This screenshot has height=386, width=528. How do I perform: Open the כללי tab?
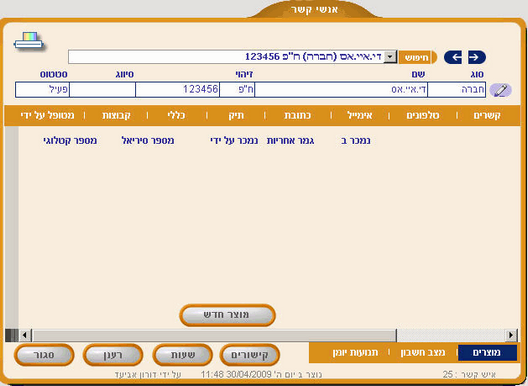click(176, 116)
